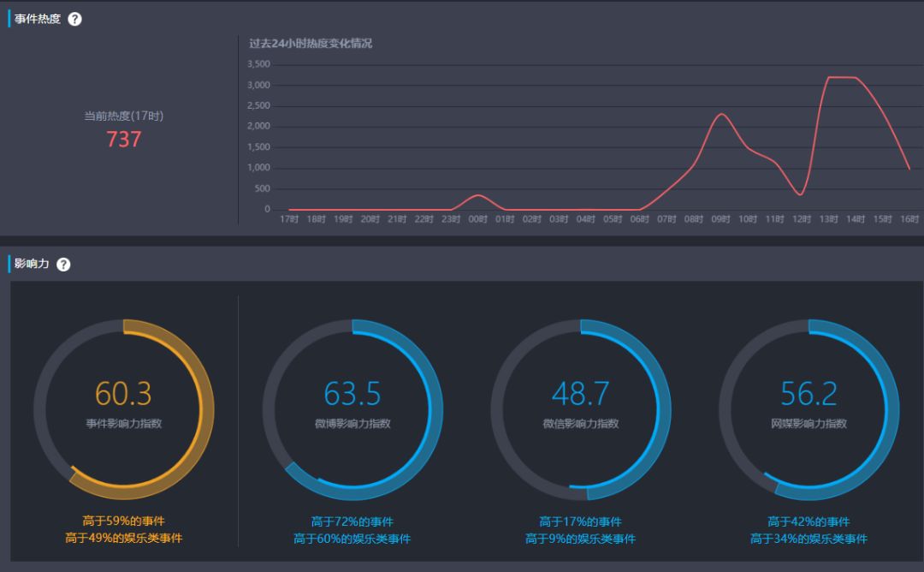Image resolution: width=924 pixels, height=572 pixels.
Task: Click the 影响力 section title
Action: pyautogui.click(x=32, y=264)
